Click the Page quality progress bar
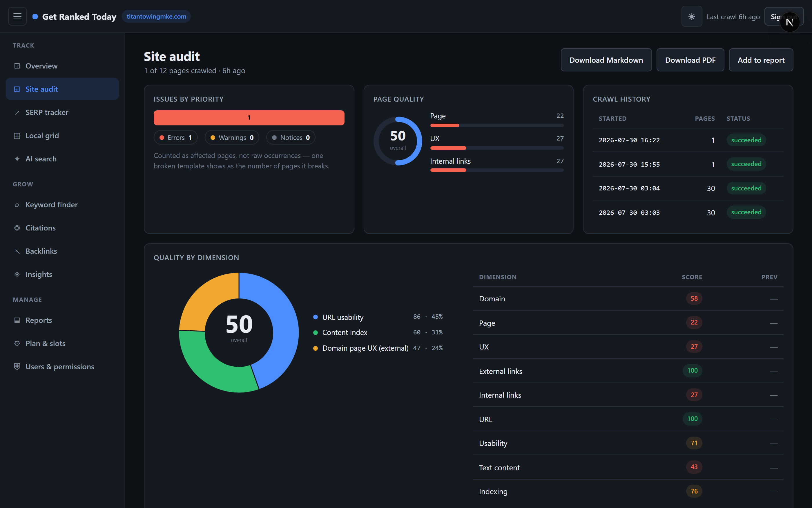The width and height of the screenshot is (812, 508). tap(497, 125)
